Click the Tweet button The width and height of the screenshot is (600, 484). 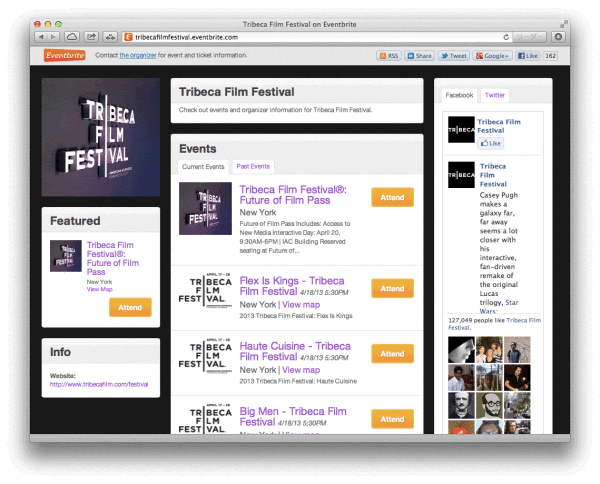coord(454,56)
